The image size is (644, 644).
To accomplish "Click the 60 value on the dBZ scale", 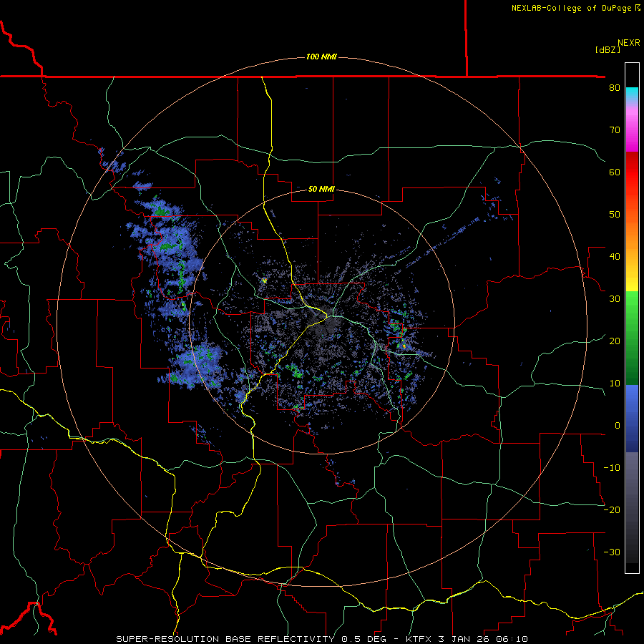I will 615,172.
